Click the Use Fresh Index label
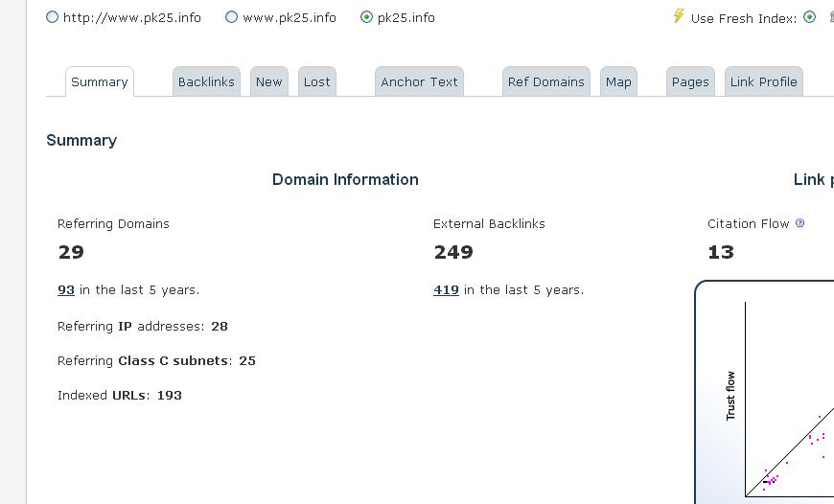This screenshot has width=834, height=504. point(744,18)
